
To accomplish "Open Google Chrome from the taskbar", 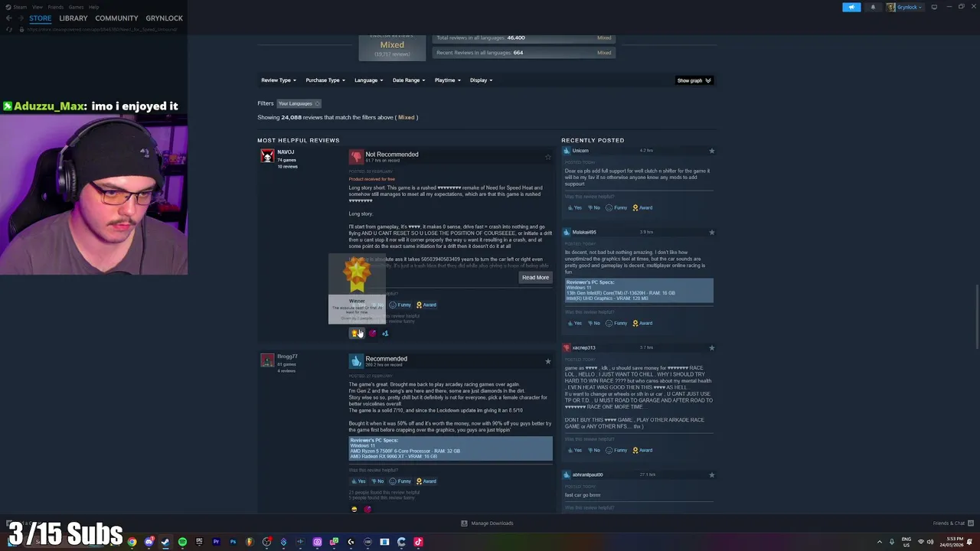I will click(132, 542).
